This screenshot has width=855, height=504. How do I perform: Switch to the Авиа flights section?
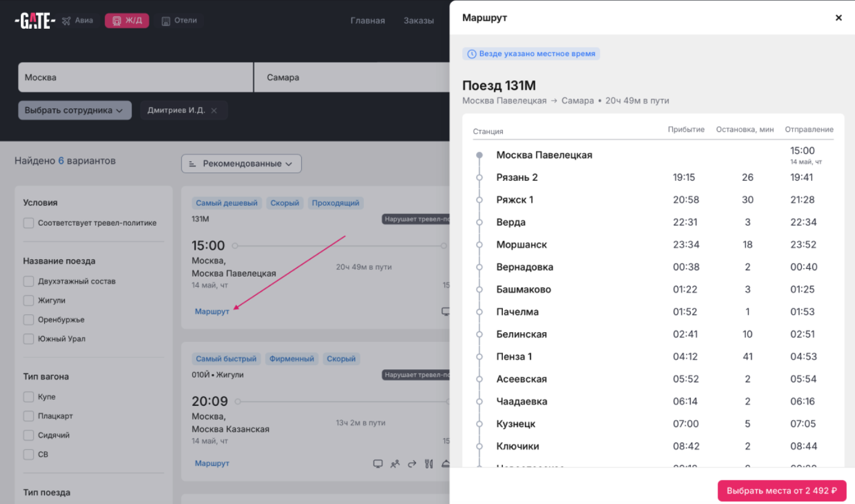(78, 20)
